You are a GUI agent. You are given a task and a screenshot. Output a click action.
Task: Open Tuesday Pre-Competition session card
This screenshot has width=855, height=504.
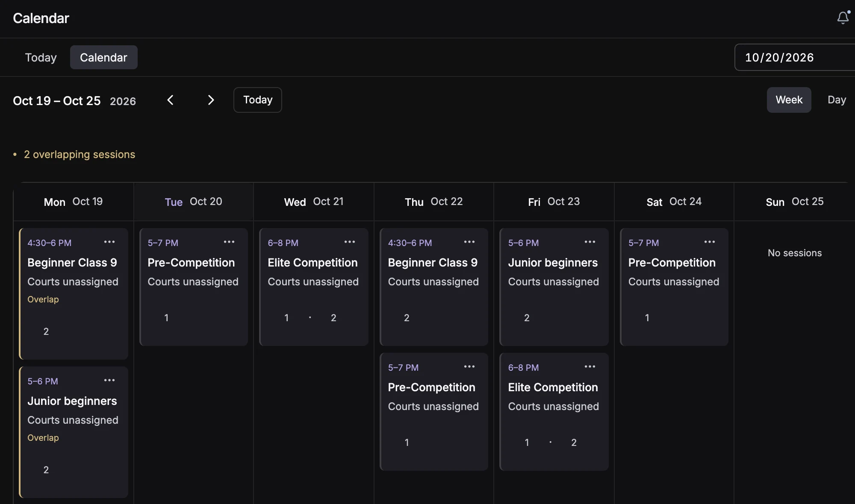(x=194, y=287)
